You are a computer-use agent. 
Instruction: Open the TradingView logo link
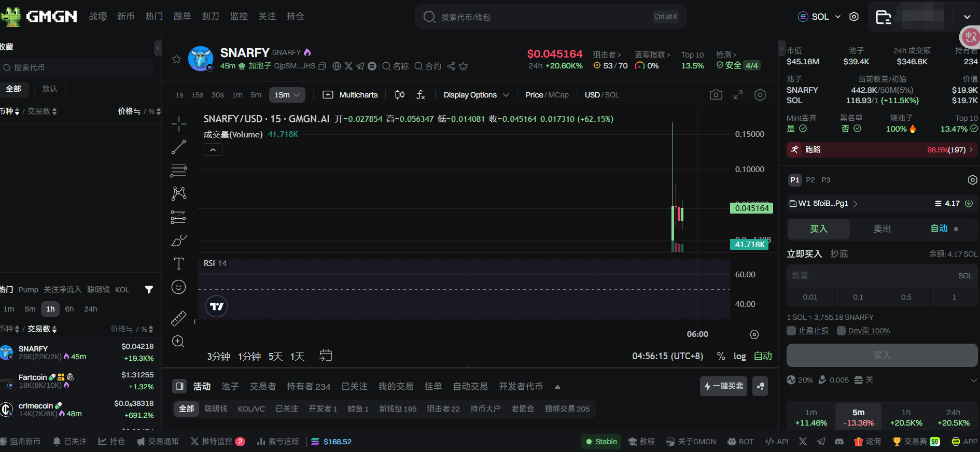tap(217, 306)
